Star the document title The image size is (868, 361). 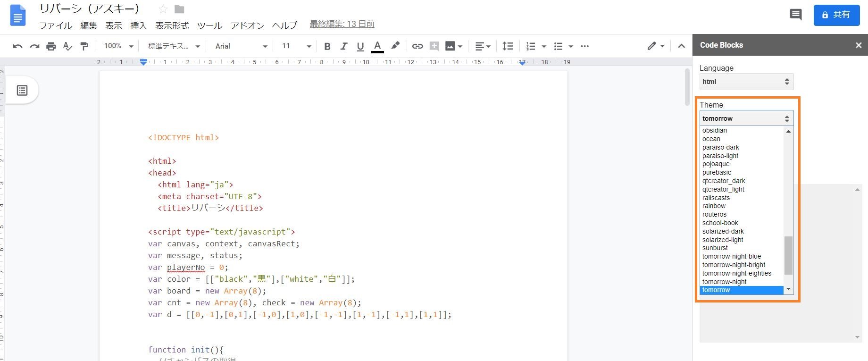click(163, 9)
